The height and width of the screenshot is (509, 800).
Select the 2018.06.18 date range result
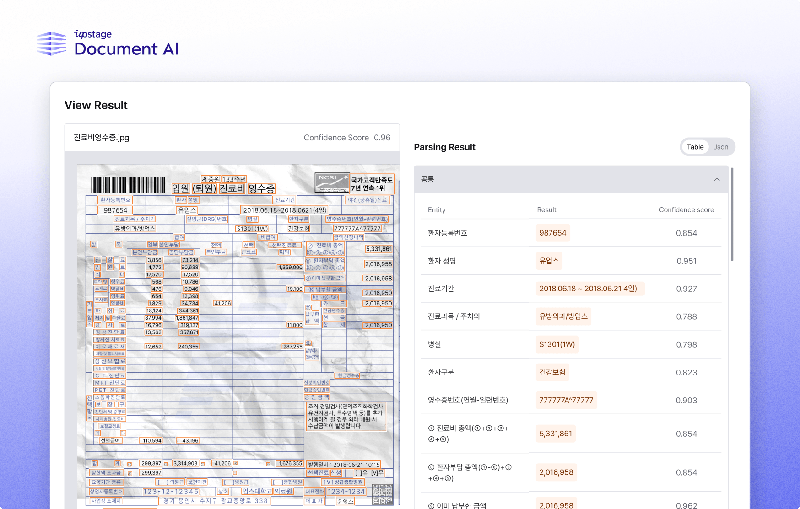(x=589, y=289)
